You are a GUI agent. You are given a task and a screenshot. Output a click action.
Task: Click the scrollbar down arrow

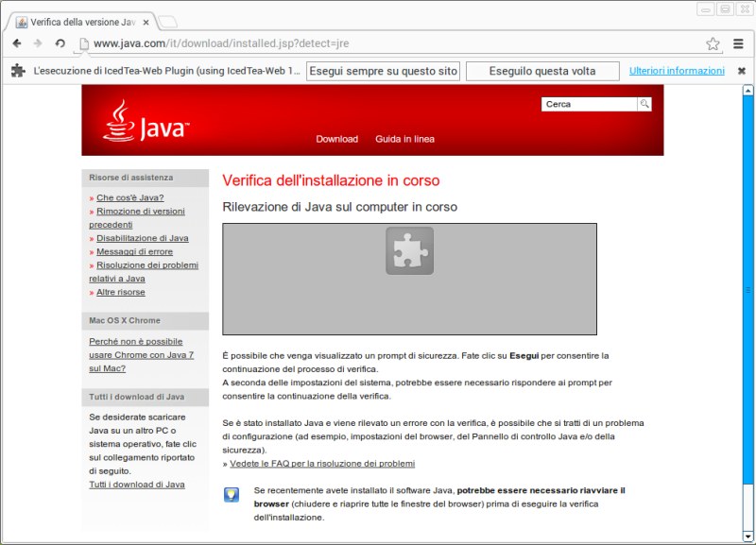747,536
